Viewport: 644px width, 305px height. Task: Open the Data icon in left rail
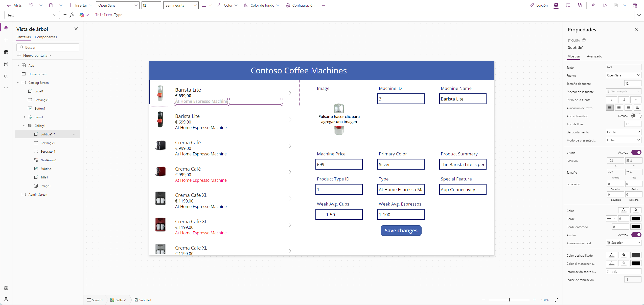coord(6,52)
